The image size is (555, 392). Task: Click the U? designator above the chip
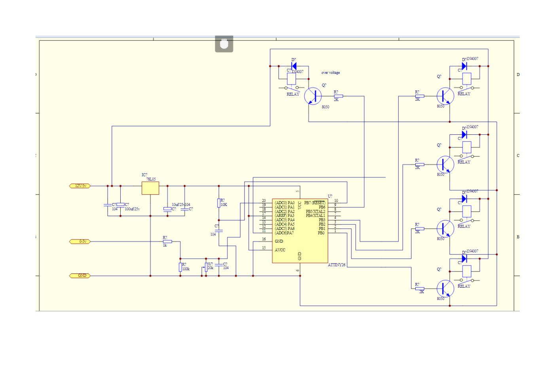coord(330,196)
